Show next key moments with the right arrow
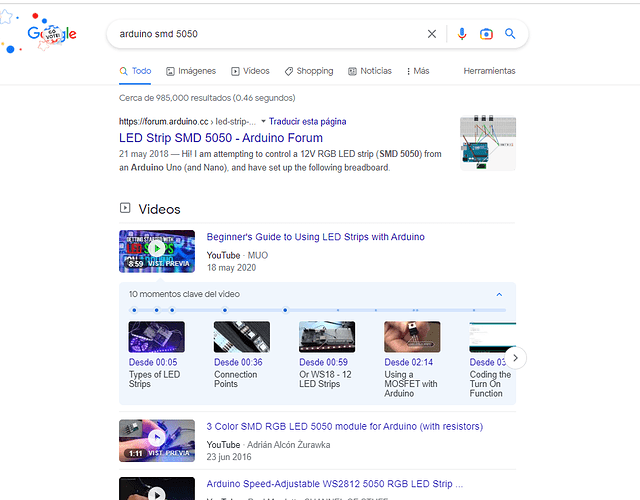This screenshot has width=640, height=500. (x=516, y=358)
